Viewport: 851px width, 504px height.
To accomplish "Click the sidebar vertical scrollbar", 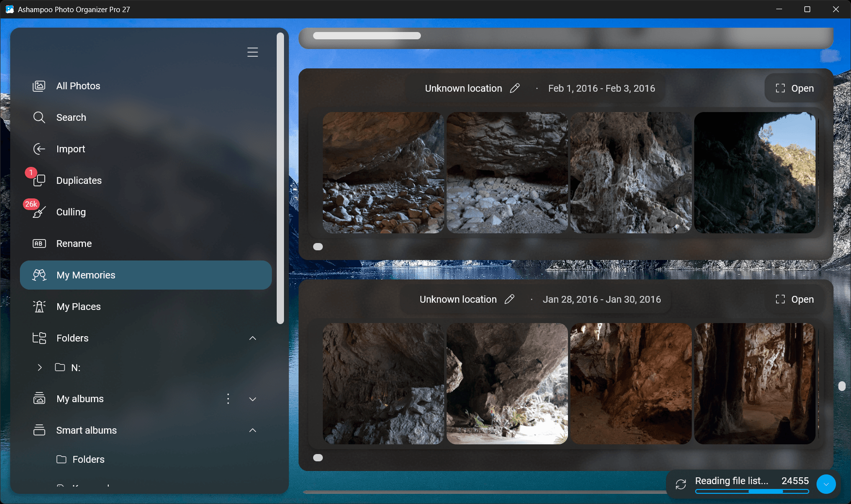I will pyautogui.click(x=280, y=178).
